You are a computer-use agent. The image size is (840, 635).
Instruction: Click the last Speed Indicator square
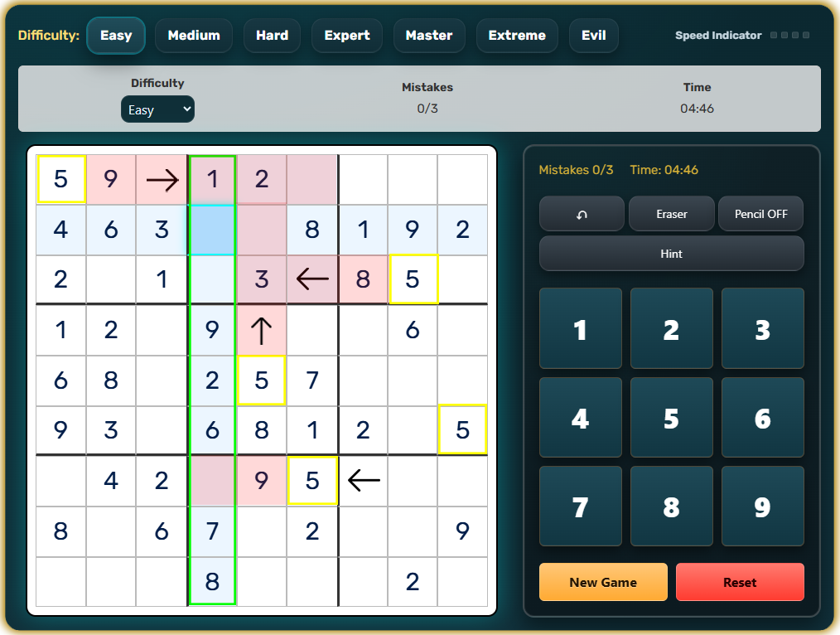point(806,36)
